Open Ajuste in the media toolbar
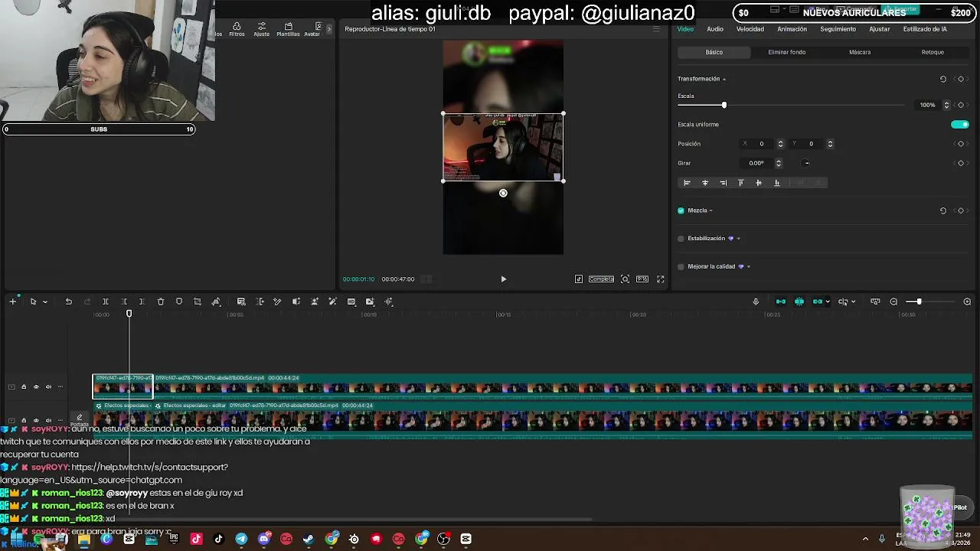Screen dimensions: 980x551 pos(262,29)
